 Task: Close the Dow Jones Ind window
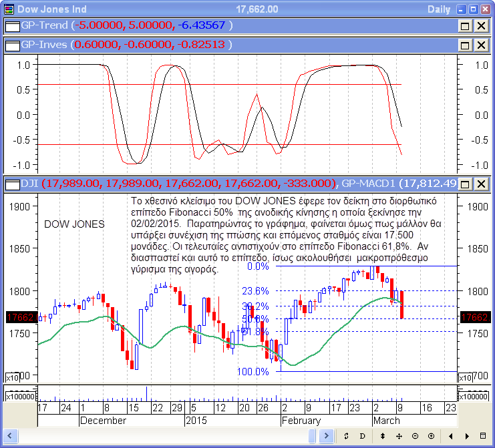[x=485, y=9]
